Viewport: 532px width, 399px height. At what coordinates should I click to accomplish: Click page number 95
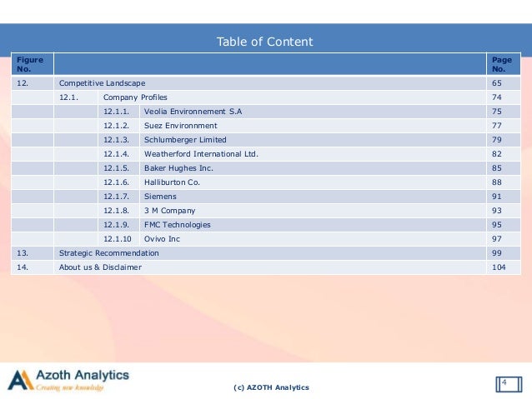(497, 225)
